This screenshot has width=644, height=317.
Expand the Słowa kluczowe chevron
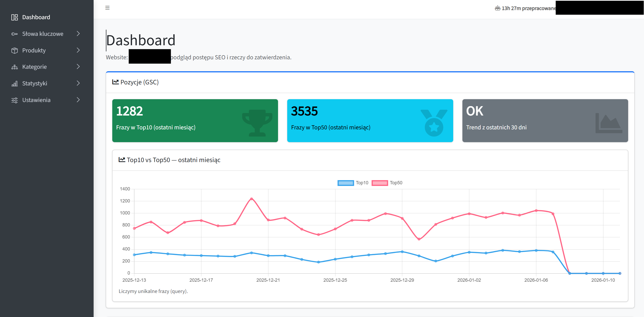coord(78,34)
